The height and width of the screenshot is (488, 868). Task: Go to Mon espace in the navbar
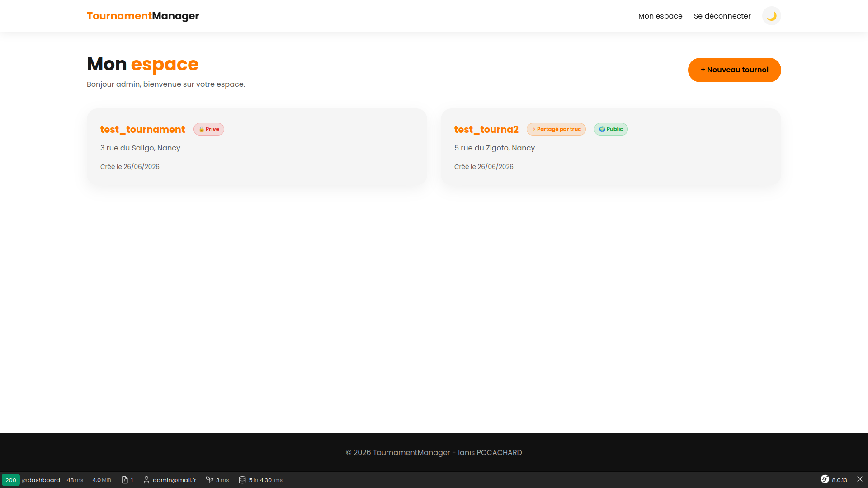pos(660,16)
